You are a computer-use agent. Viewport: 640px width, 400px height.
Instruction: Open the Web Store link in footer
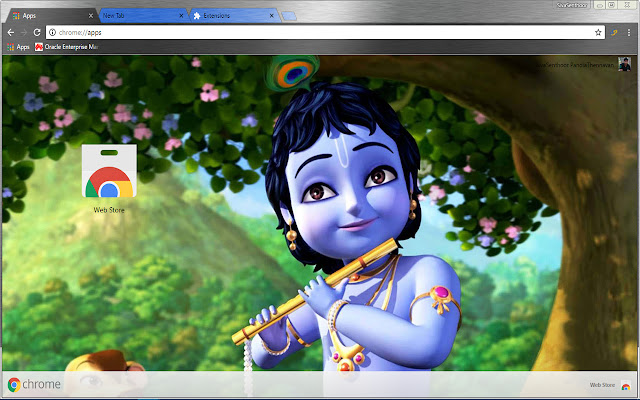(610, 385)
